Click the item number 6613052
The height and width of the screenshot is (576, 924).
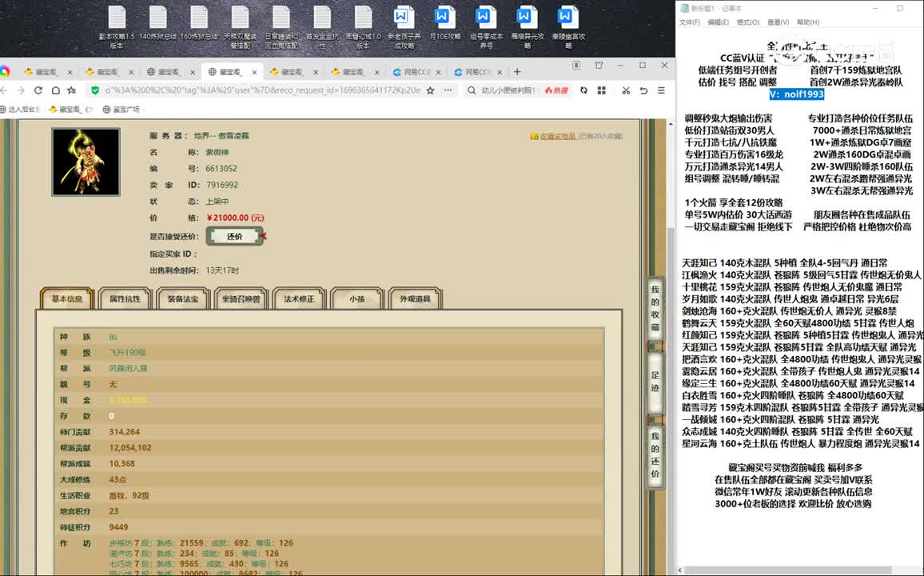click(x=221, y=169)
